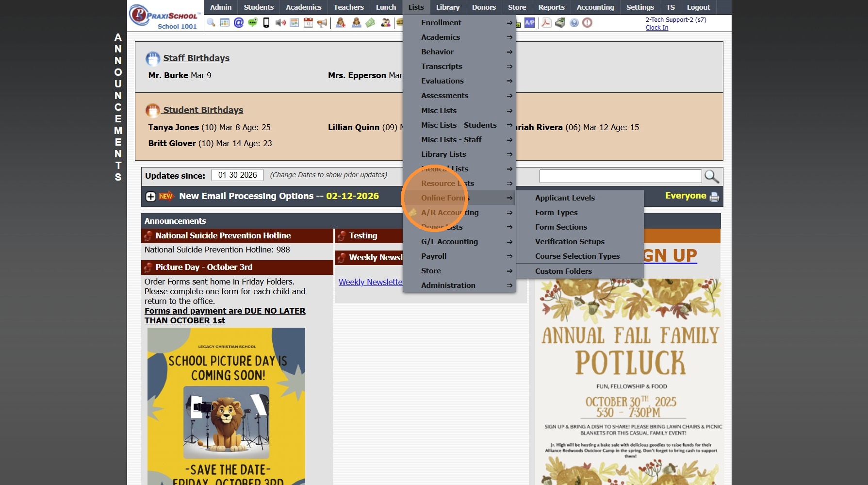The image size is (868, 485).
Task: Click the magnifying glass search icon in toolbar
Action: point(211,22)
